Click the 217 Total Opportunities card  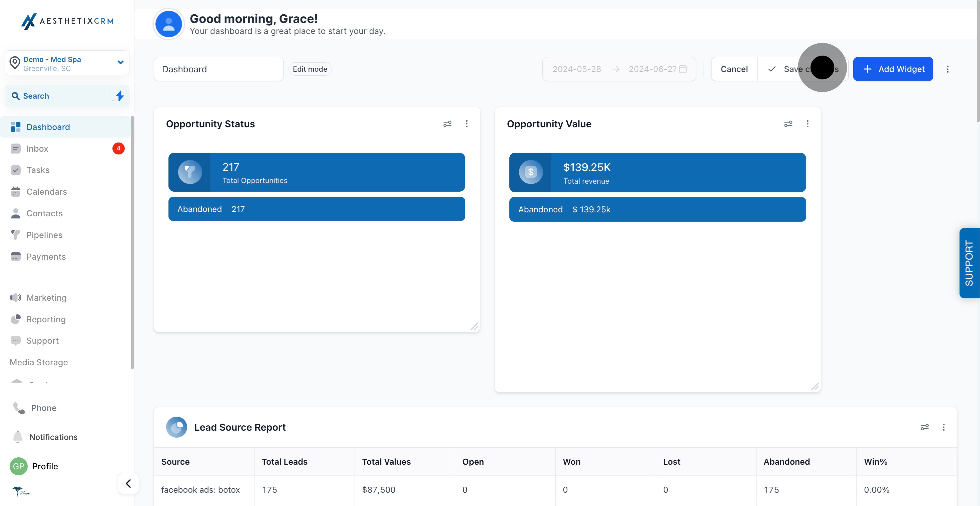[x=317, y=172]
